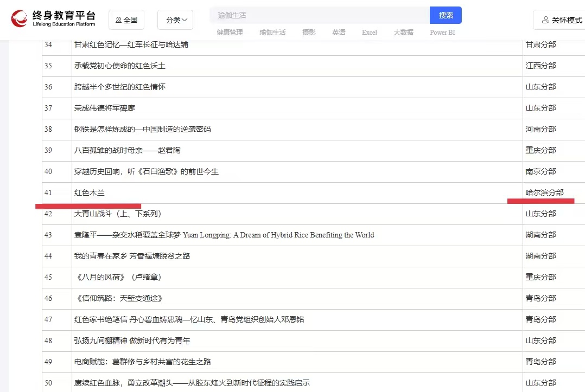Select 哈尔滨分部 in row 41
Screen dimensions: 585x392
(x=544, y=192)
